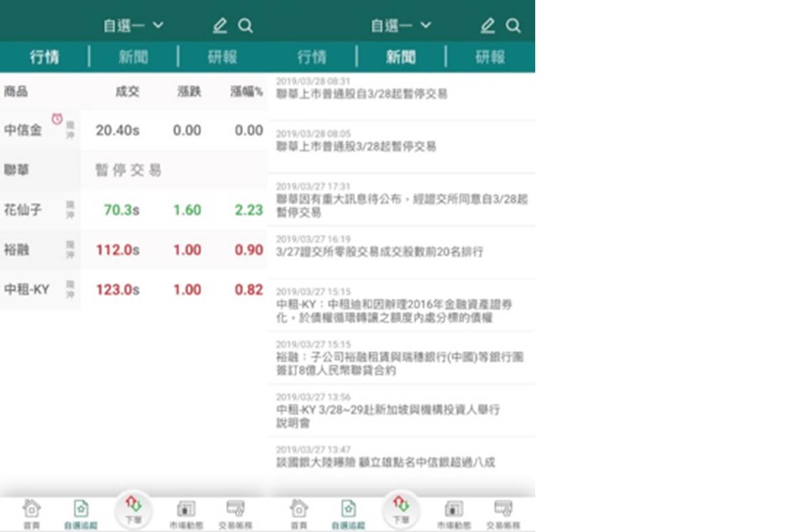This screenshot has height=532, width=795.
Task: Tap 花仙子 price 70.3s
Action: coord(121,210)
